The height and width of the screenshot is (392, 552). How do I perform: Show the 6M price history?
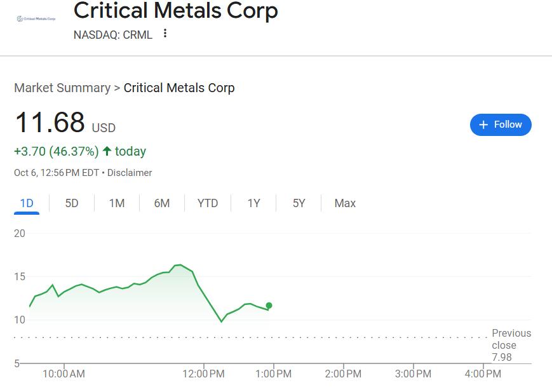pyautogui.click(x=162, y=203)
